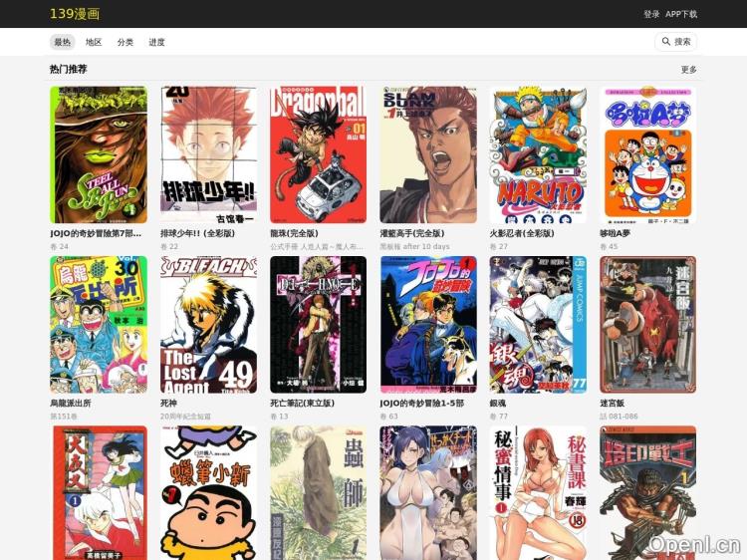Click the title 烏龍派出所
The width and height of the screenshot is (747, 560).
[x=71, y=404]
